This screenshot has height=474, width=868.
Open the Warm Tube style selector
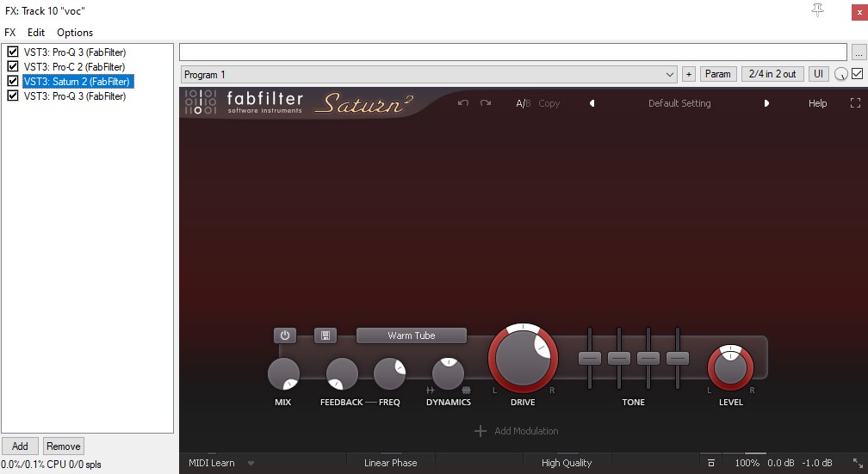tap(412, 335)
